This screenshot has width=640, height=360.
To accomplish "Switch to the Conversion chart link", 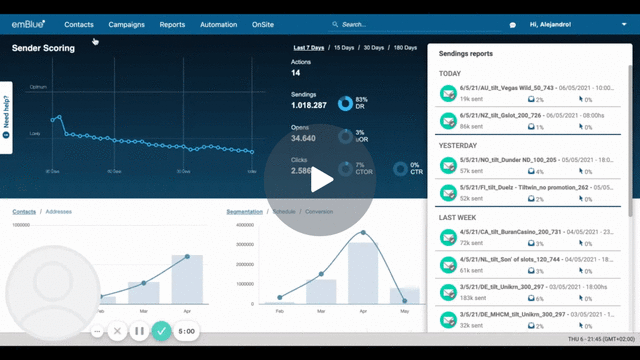I will click(319, 211).
